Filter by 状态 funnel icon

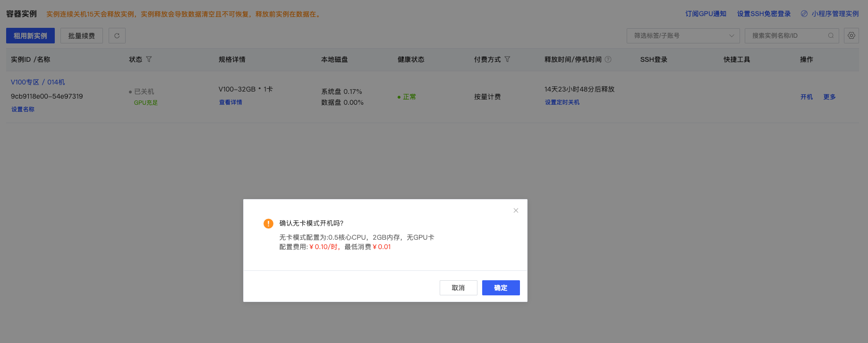coord(149,59)
